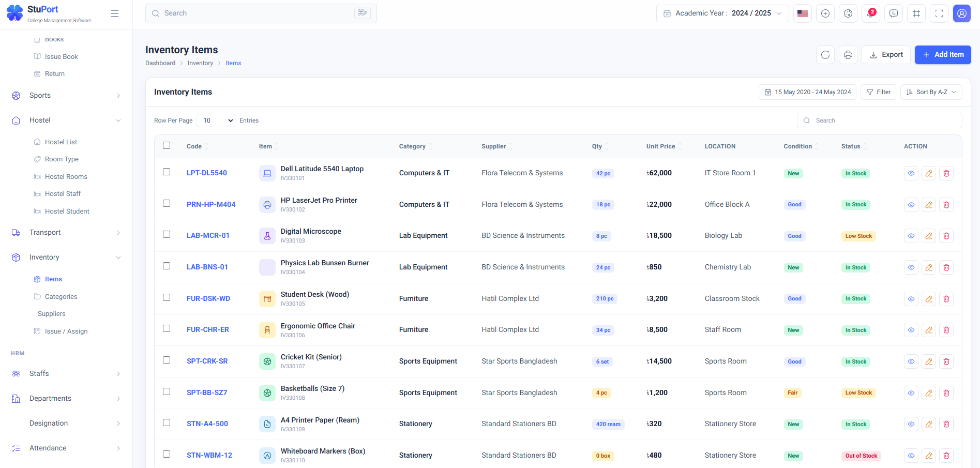Open Hostel Student in the sidebar

pyautogui.click(x=67, y=212)
